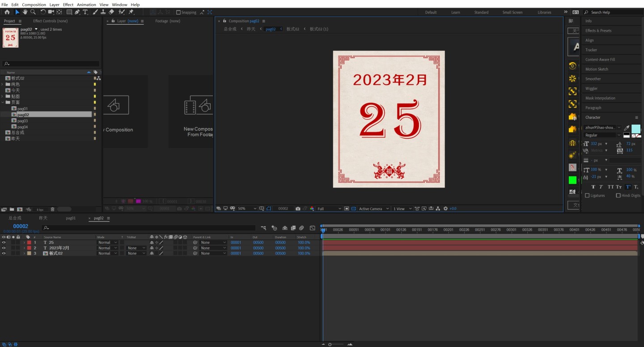Image resolution: width=644 pixels, height=347 pixels.
Task: Open the Animation menu
Action: point(86,4)
